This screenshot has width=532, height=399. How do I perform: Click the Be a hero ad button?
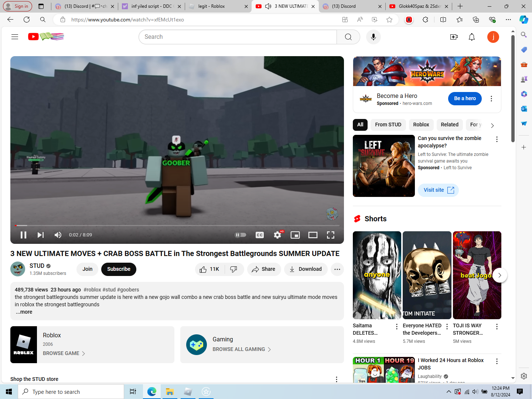click(x=465, y=99)
